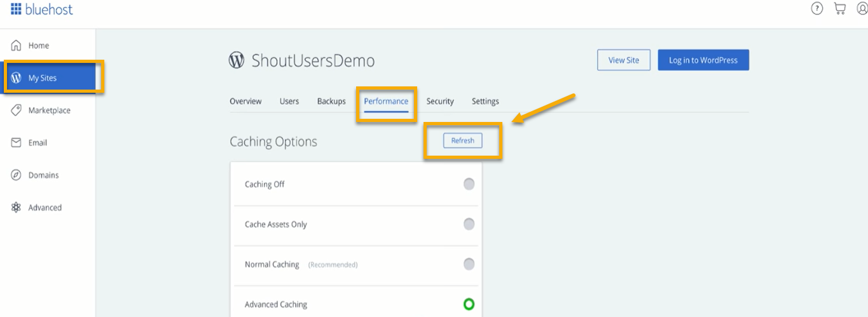Click the Caching Off label text
Viewport: 868px width, 317px height.
coord(265,184)
